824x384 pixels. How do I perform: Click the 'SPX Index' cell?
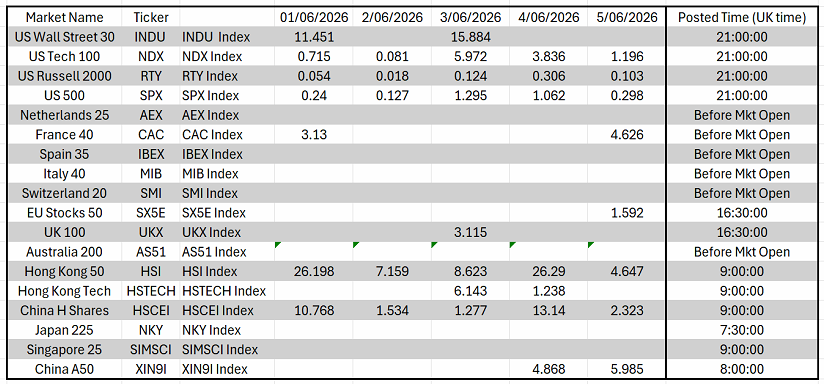point(227,96)
